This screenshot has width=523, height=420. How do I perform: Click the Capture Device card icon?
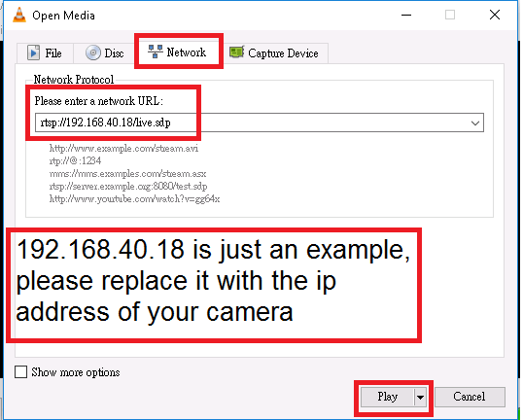coord(237,52)
